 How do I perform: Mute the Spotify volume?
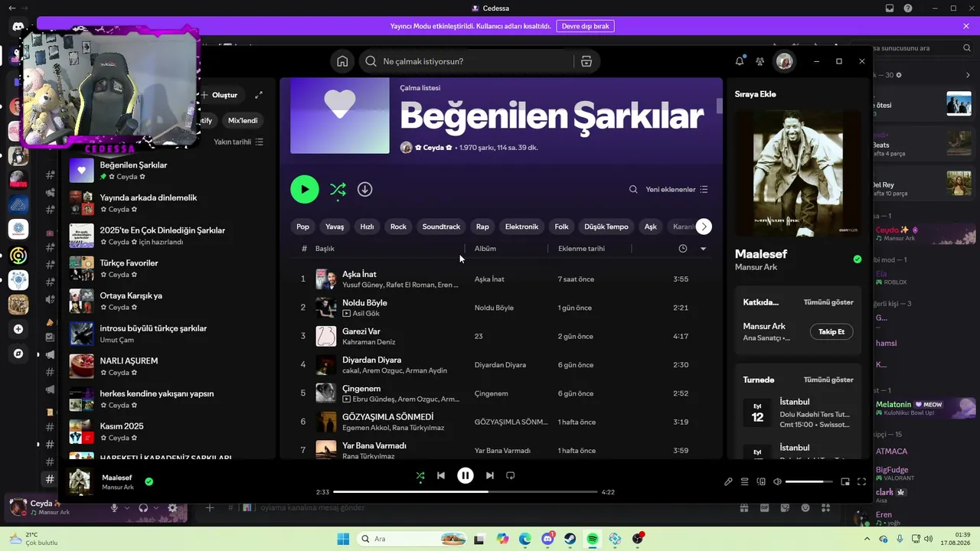(x=777, y=481)
